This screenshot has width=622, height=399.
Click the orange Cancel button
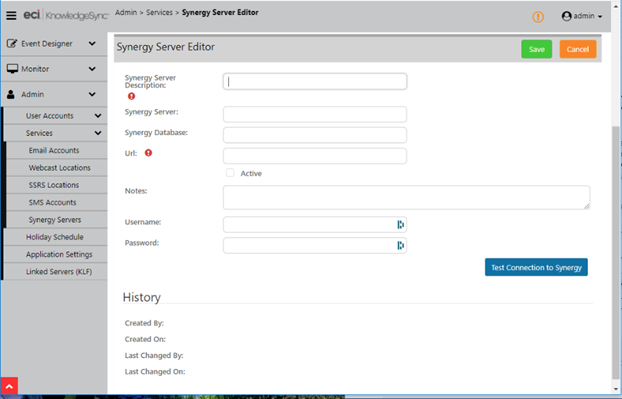578,49
